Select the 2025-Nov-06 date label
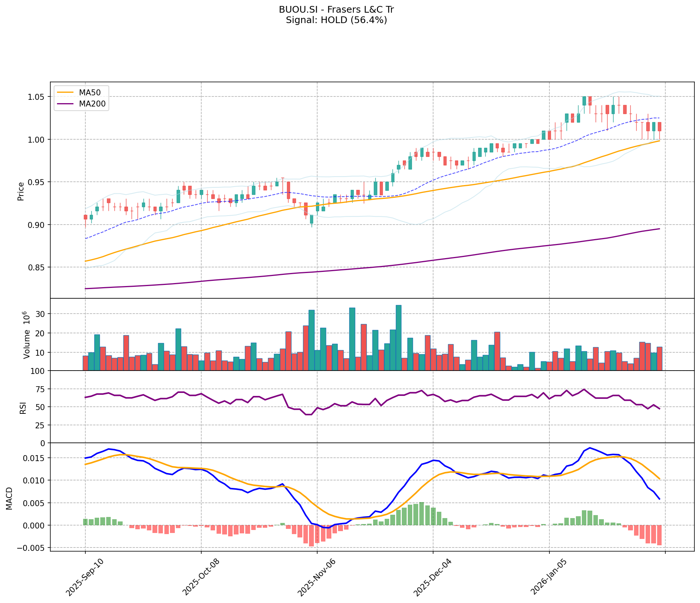Image resolution: width=700 pixels, height=603 pixels. coord(317,577)
